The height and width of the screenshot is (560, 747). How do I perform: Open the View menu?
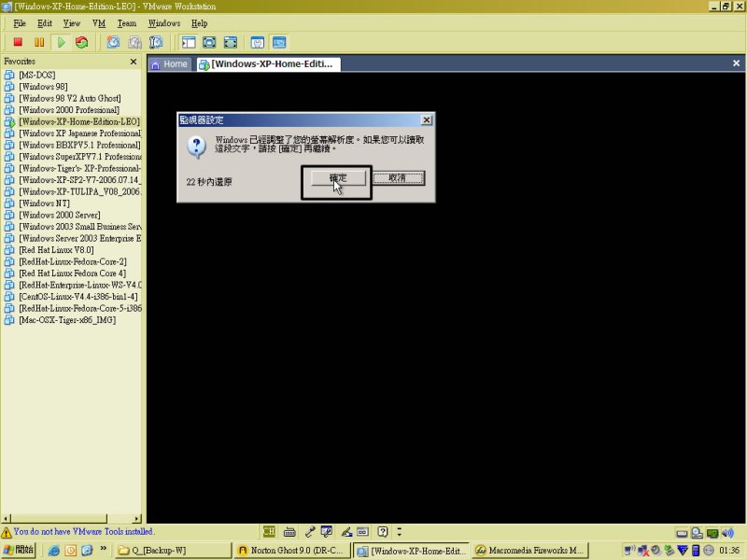[72, 23]
